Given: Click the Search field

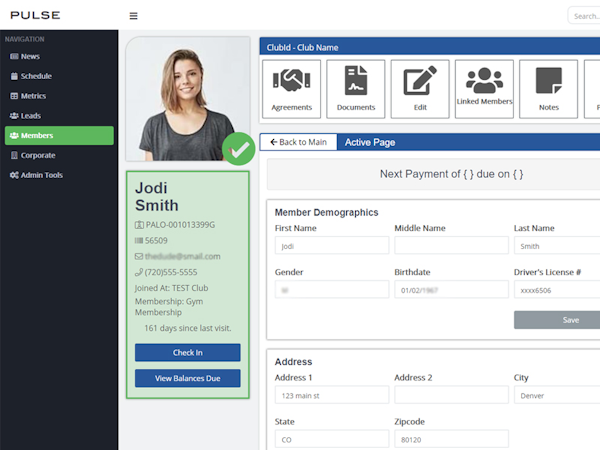Looking at the screenshot, I should tap(584, 16).
